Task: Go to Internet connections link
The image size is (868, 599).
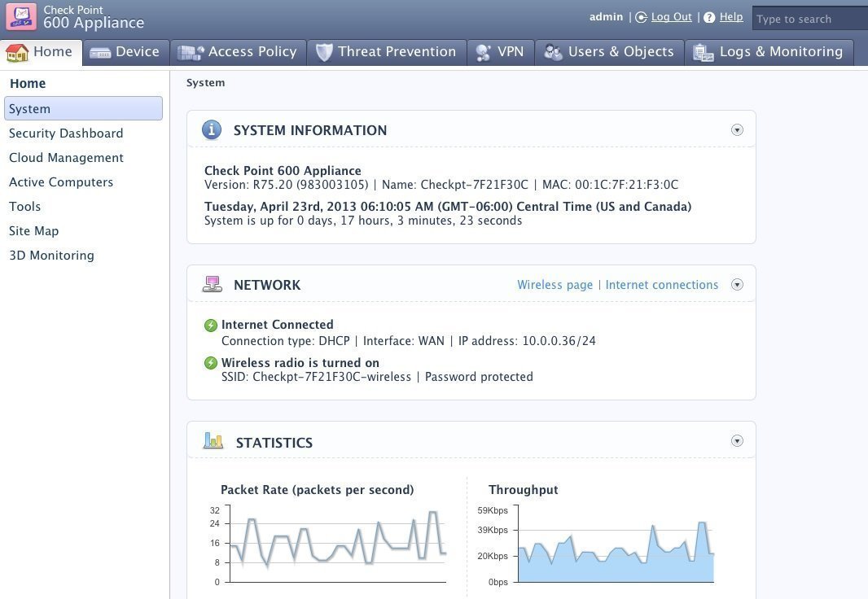Action: point(661,285)
